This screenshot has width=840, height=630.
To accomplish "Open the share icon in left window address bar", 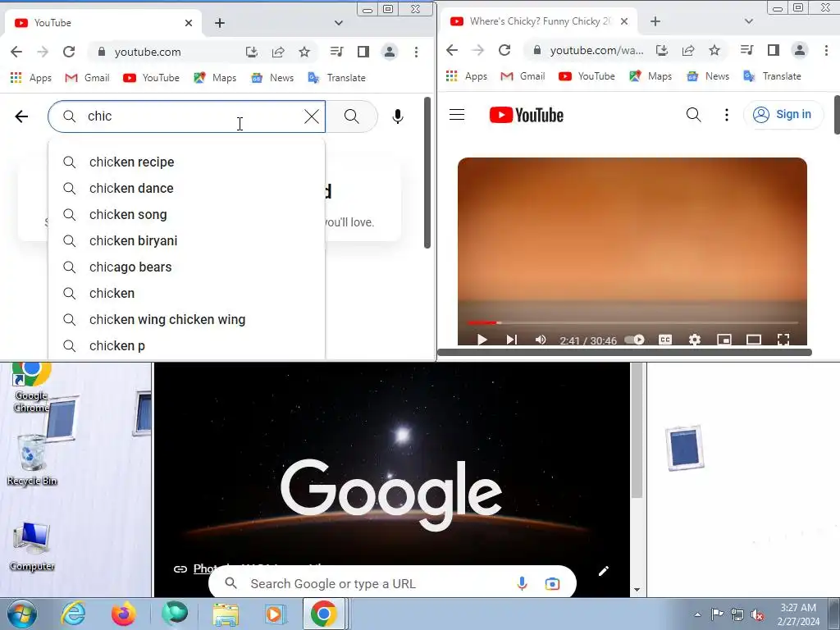I will [278, 52].
